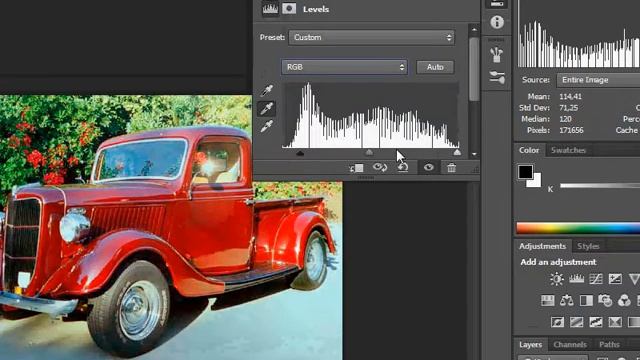Viewport: 640px width, 360px height.
Task: Select the white point eyedropper
Action: [x=267, y=126]
